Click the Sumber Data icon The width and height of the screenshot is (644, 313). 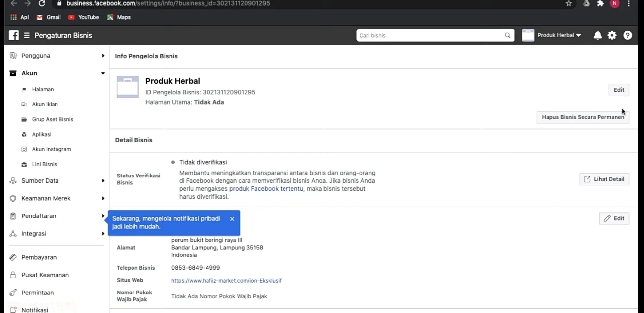click(13, 181)
